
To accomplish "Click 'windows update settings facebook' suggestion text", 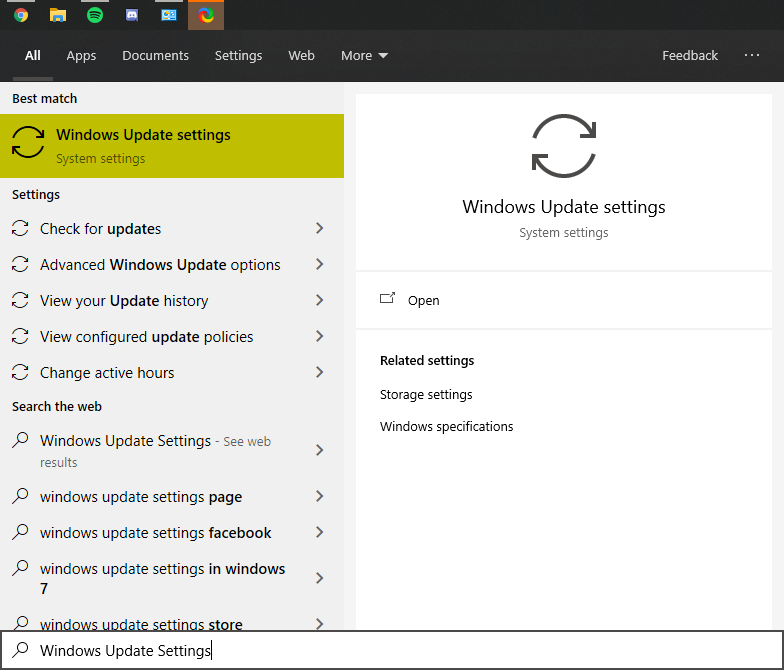I will (156, 532).
